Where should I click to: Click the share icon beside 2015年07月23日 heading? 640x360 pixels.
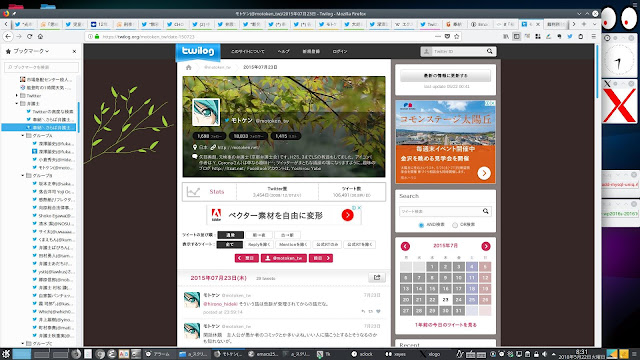point(377,278)
